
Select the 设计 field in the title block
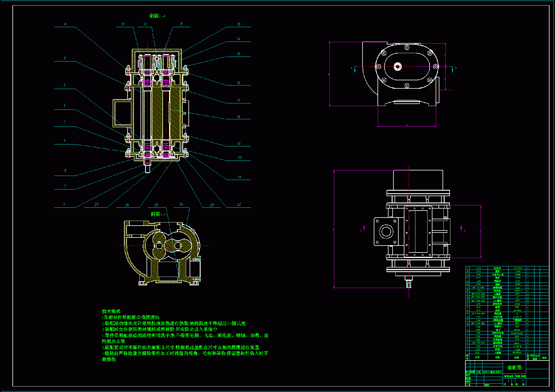point(468,375)
